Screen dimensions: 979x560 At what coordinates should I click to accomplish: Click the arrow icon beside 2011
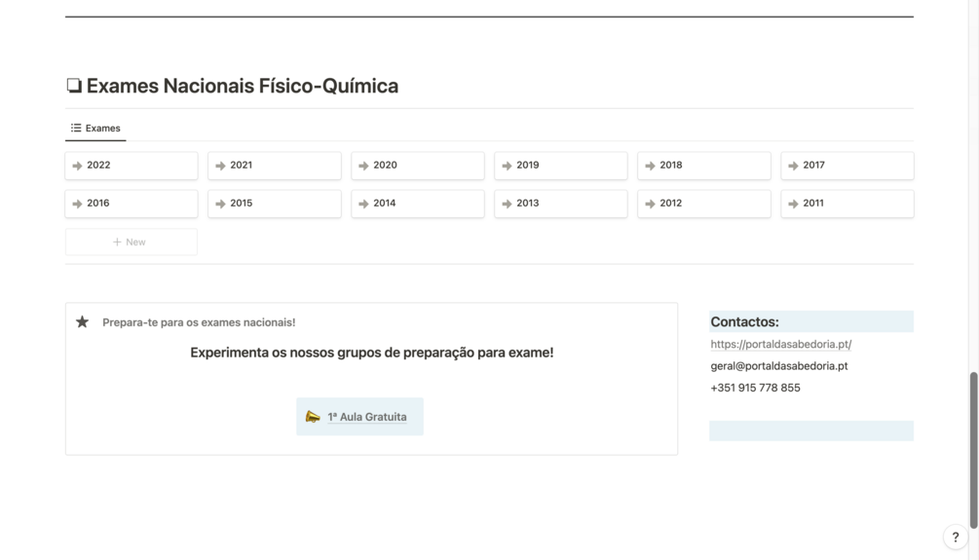793,204
